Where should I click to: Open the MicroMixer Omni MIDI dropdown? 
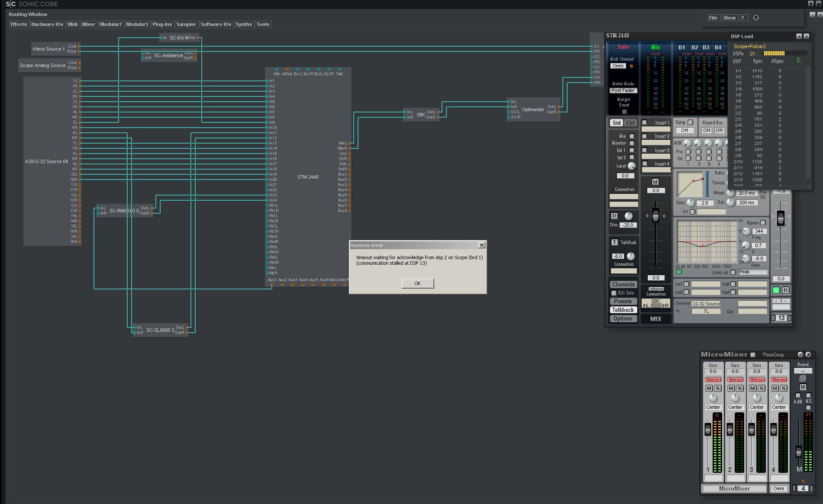click(779, 488)
